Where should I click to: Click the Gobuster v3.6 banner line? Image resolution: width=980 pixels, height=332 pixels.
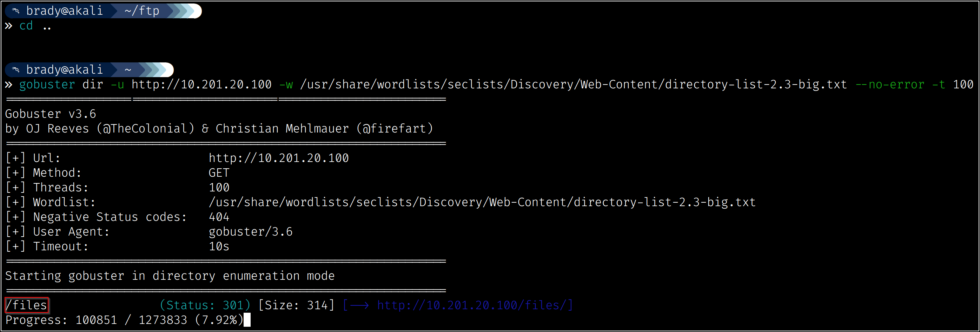[50, 114]
